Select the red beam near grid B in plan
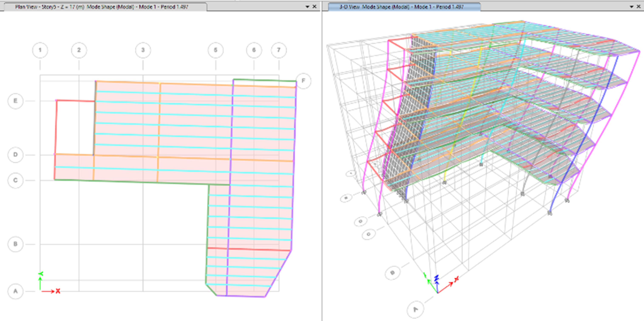The width and height of the screenshot is (644, 321). click(250, 249)
